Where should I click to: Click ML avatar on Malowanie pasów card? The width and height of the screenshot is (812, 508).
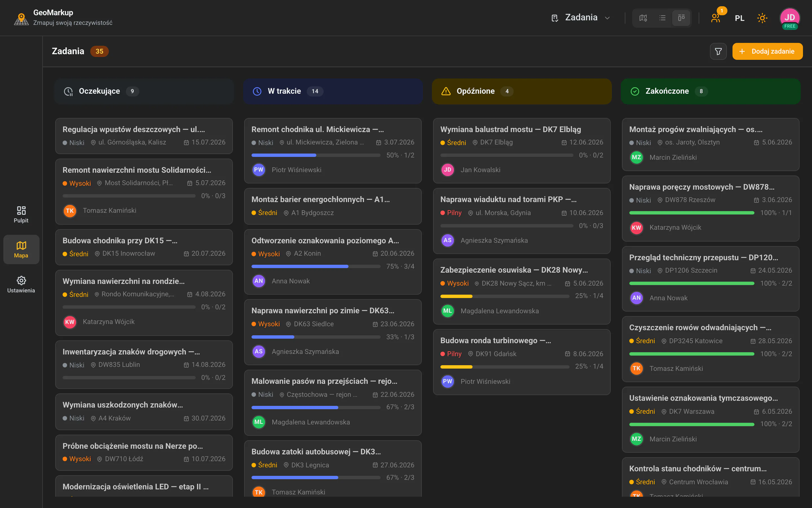pos(259,422)
